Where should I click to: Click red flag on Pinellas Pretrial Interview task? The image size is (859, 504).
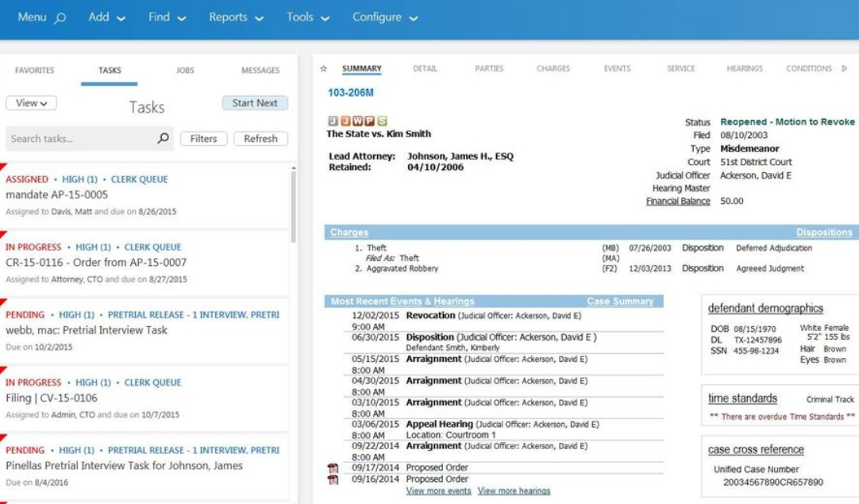click(x=2, y=437)
